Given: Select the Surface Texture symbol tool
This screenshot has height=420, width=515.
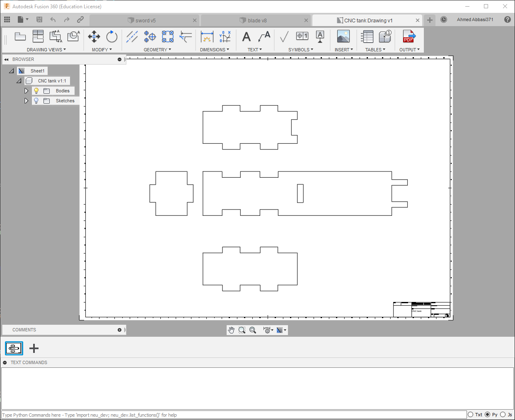Looking at the screenshot, I should tap(284, 36).
